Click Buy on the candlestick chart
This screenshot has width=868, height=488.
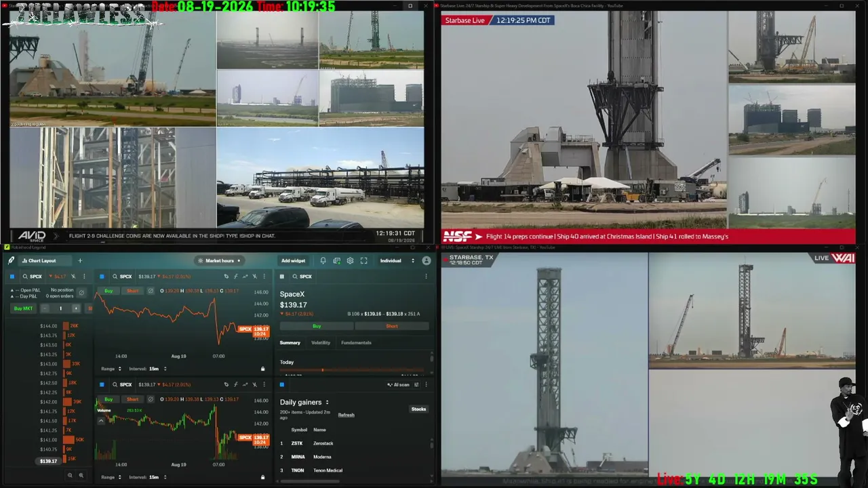108,399
